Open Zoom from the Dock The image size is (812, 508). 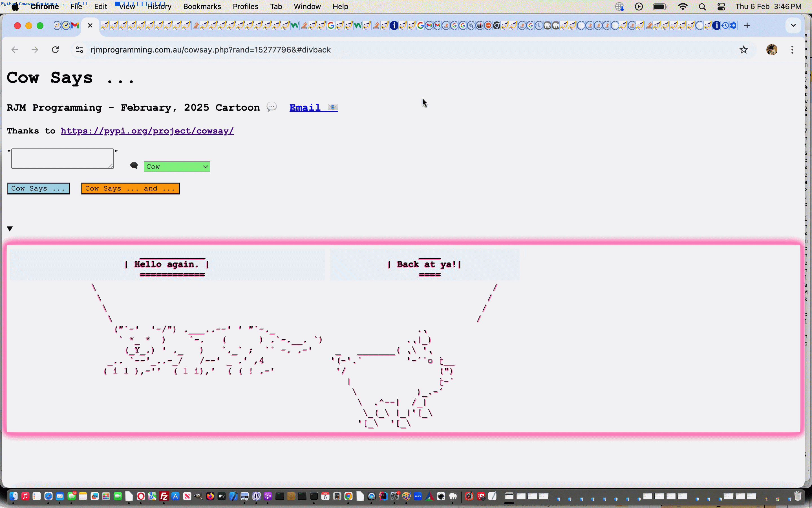418,496
